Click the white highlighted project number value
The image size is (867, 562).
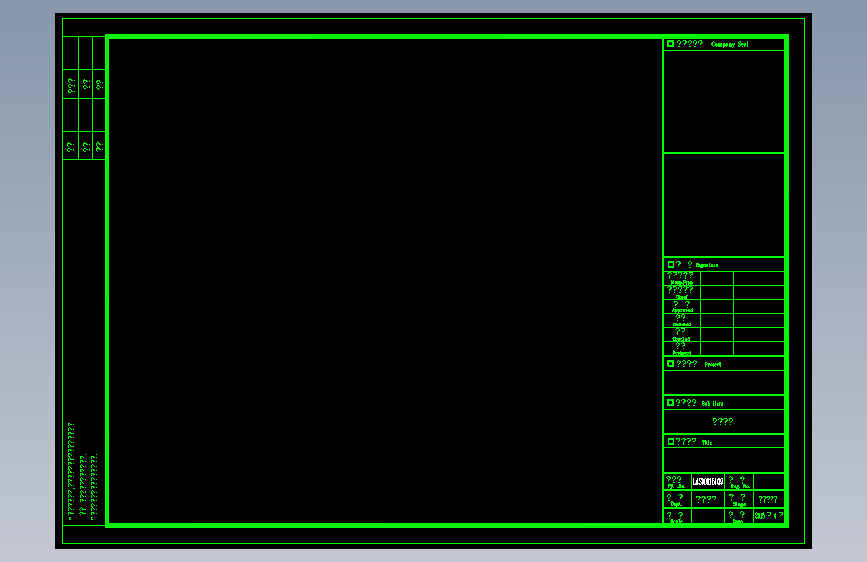tap(708, 482)
